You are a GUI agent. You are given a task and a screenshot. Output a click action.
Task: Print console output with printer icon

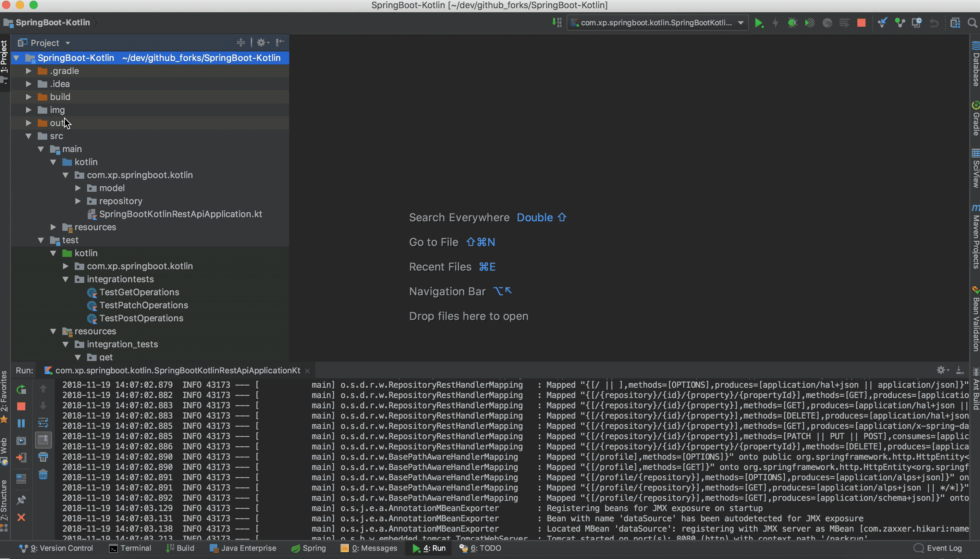[43, 457]
